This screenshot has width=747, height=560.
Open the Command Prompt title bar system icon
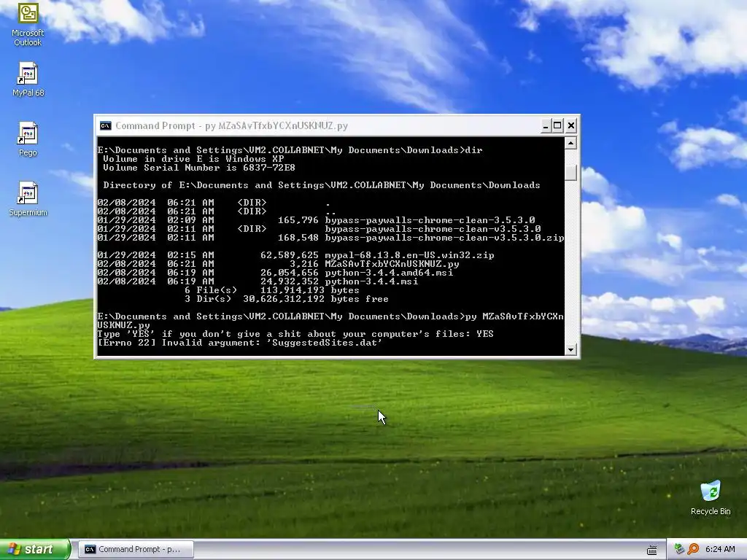tap(105, 125)
